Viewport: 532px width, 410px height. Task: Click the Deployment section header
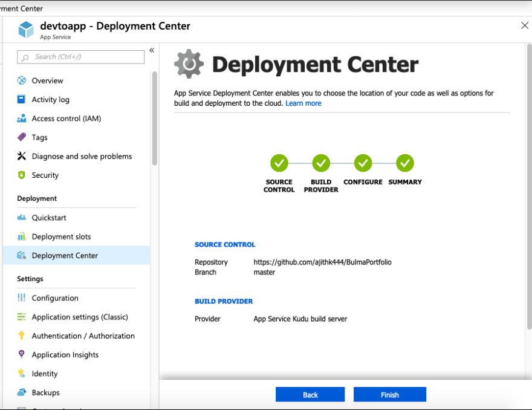pos(37,198)
